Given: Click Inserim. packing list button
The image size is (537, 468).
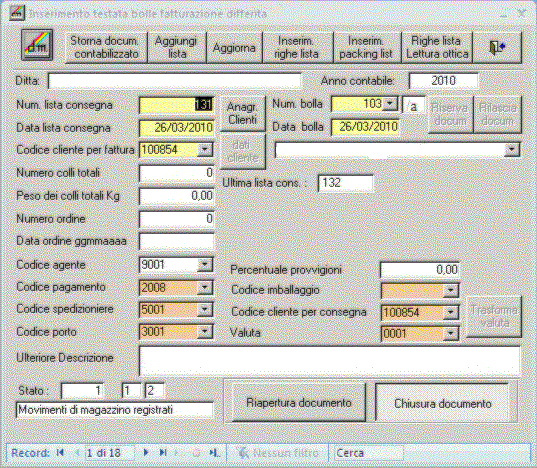Looking at the screenshot, I should (x=367, y=47).
